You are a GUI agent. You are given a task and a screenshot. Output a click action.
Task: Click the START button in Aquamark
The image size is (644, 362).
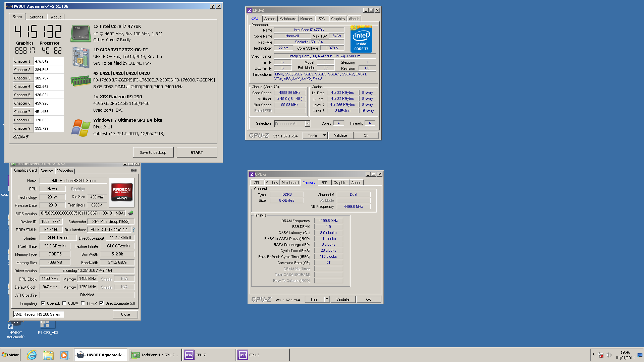click(197, 153)
